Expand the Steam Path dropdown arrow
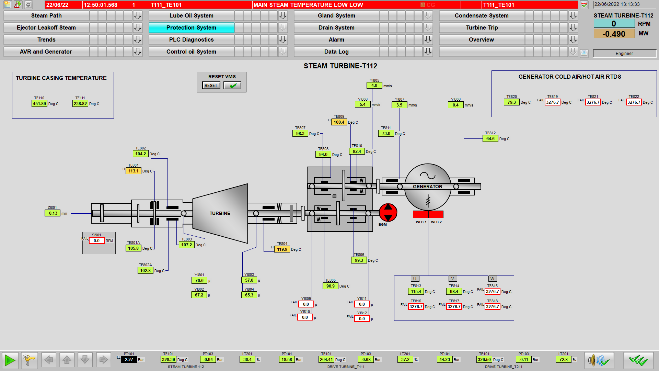The image size is (659, 371). [137, 16]
